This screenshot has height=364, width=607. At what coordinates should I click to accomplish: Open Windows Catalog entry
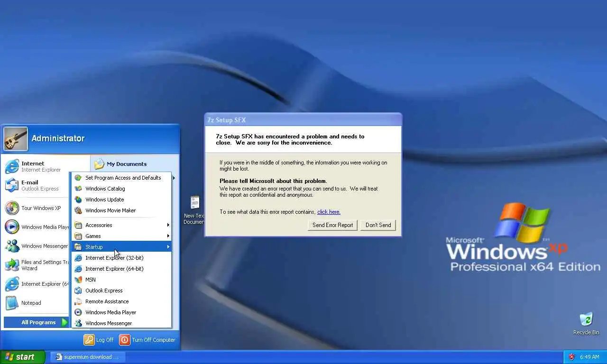[121, 189]
